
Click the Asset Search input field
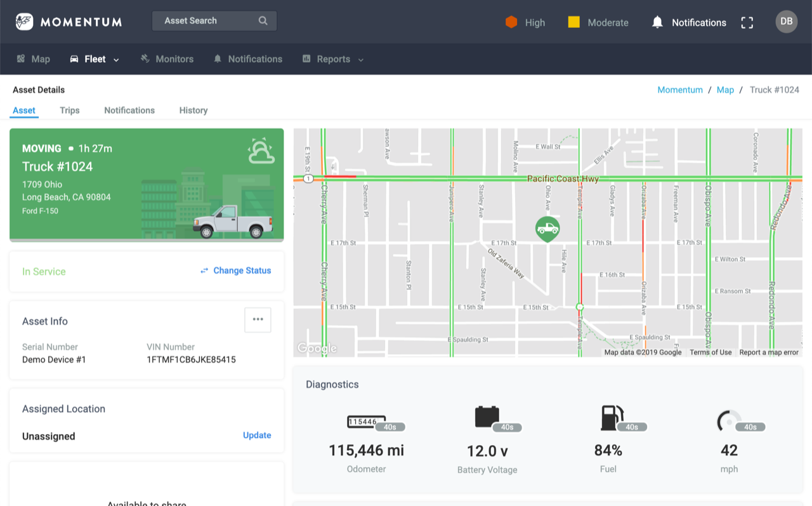point(214,21)
